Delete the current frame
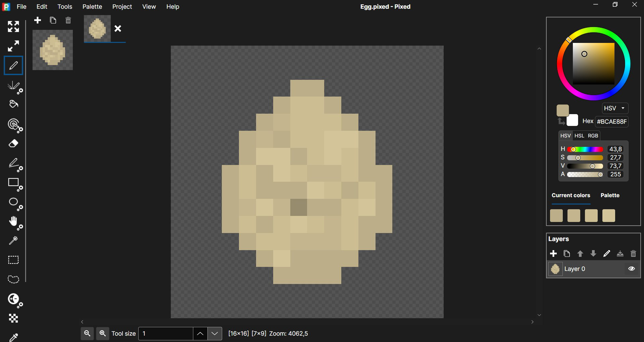 coord(68,20)
